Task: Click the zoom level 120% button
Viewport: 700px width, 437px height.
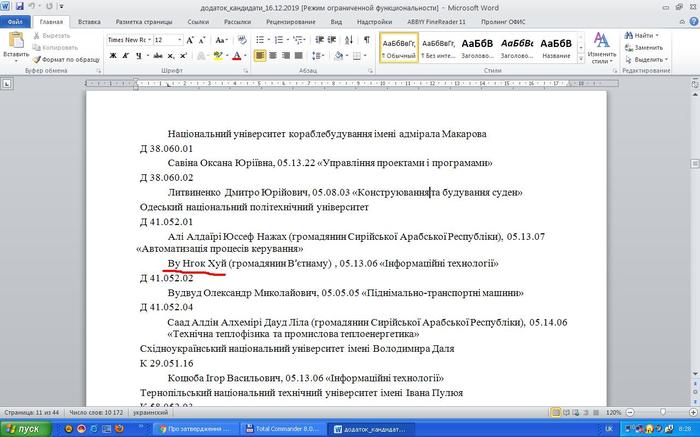Action: tap(613, 412)
